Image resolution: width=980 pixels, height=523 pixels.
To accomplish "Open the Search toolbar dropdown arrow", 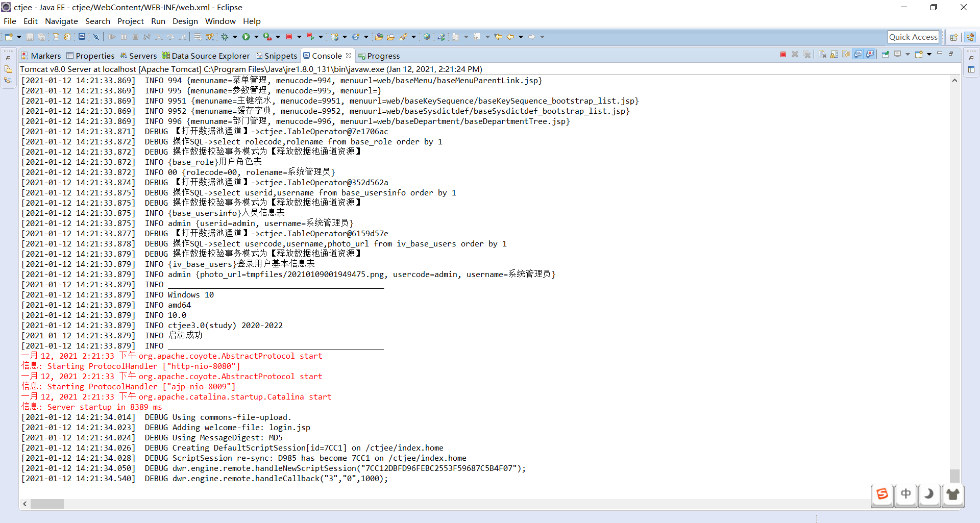I will click(413, 37).
